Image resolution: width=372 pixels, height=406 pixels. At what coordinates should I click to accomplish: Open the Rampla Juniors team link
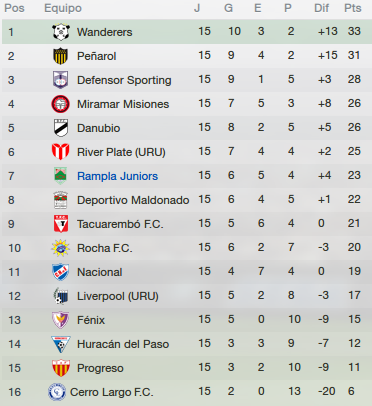[x=117, y=176]
